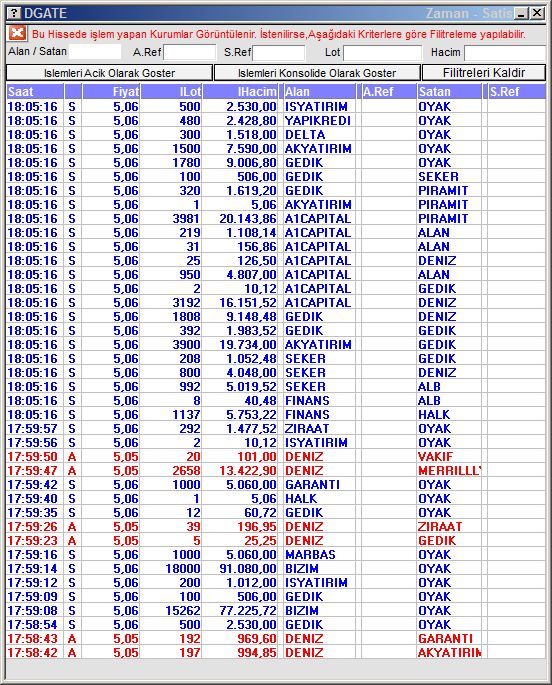Click Islemleri Konsolide Olarak Goster button

coord(317,73)
